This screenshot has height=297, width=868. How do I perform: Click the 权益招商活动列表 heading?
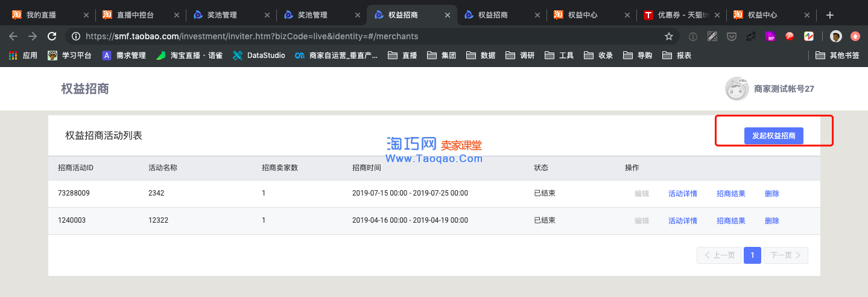(x=104, y=136)
